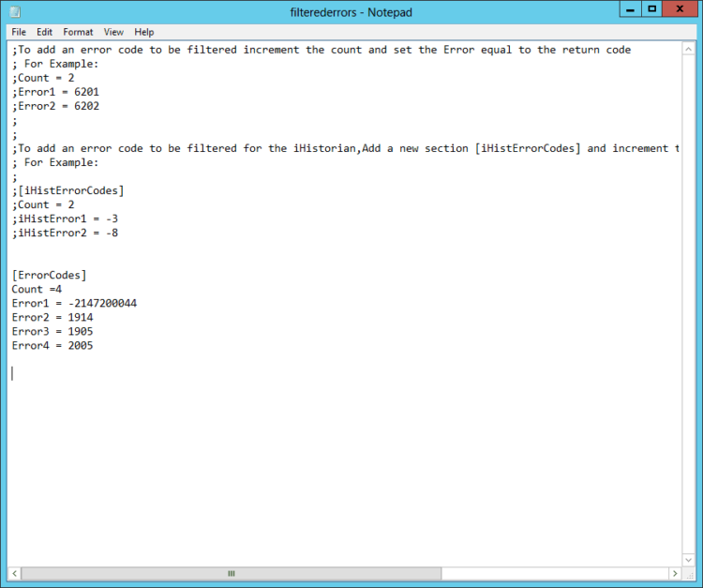This screenshot has width=703, height=588.
Task: Click the window resize grip corner
Action: 689,574
